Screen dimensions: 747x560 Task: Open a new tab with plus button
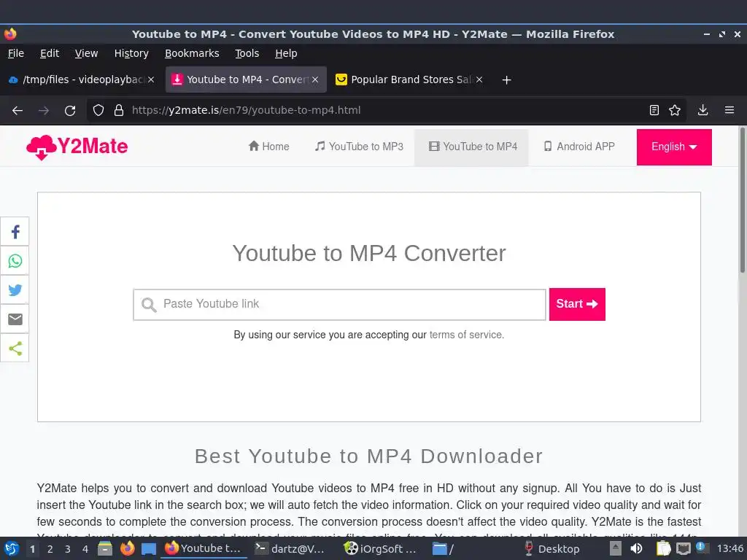pyautogui.click(x=506, y=80)
